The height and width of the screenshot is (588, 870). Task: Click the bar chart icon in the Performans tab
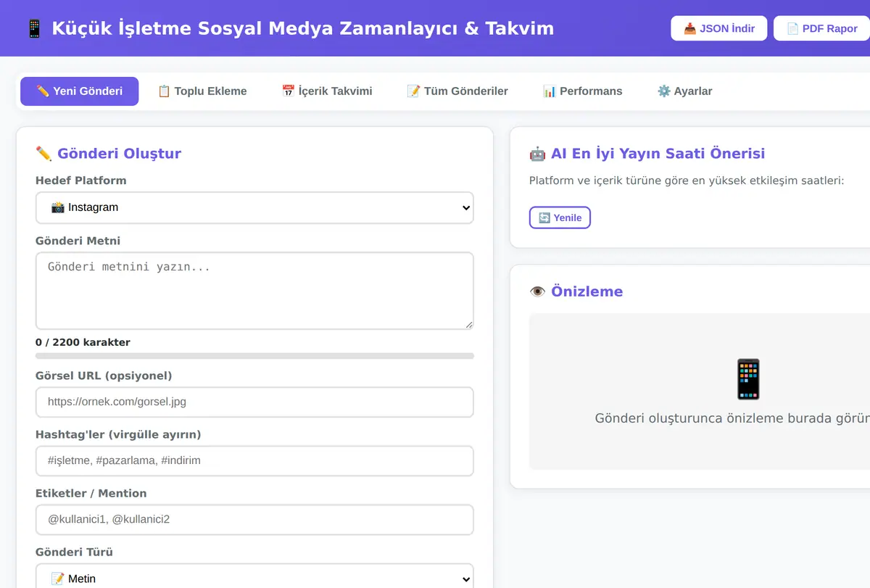550,91
